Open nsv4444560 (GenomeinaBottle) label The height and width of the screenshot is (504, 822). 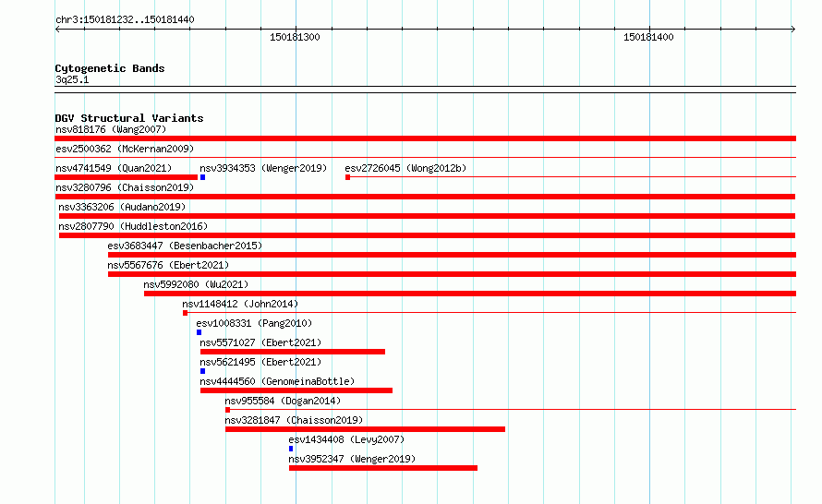(x=277, y=381)
